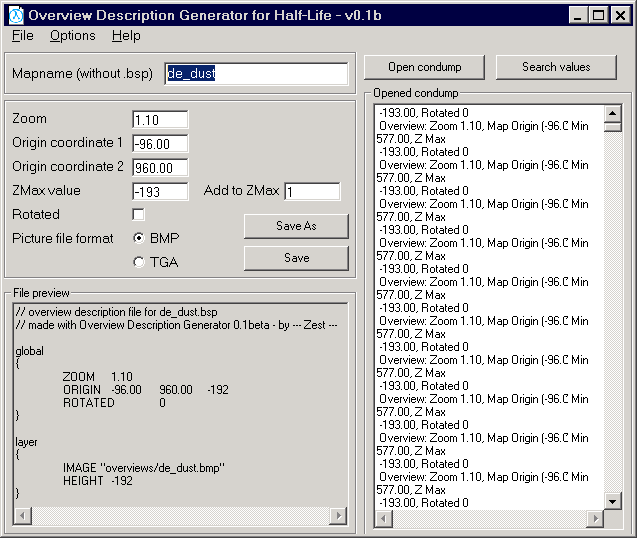The width and height of the screenshot is (637, 538).
Task: Open the File menu
Action: point(22,36)
